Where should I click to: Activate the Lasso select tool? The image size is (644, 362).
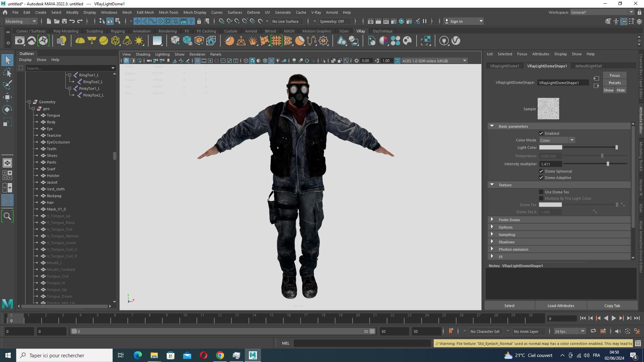click(7, 73)
